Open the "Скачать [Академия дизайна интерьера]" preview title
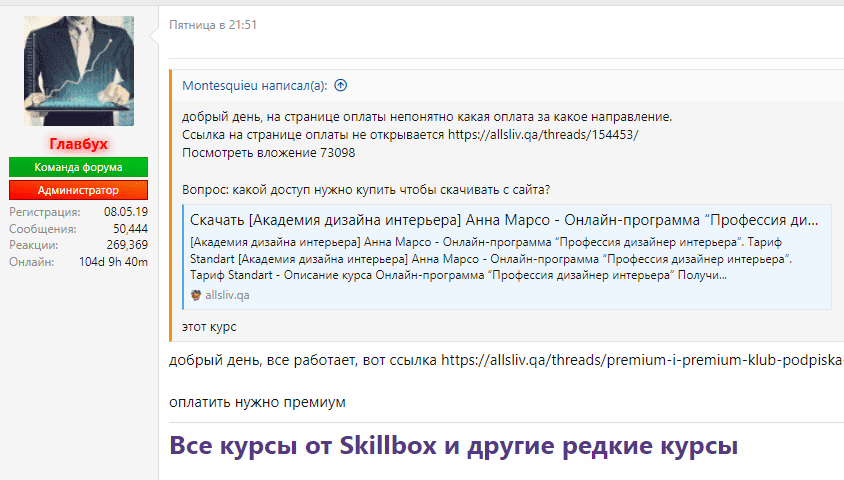The height and width of the screenshot is (480, 844). pos(505,219)
